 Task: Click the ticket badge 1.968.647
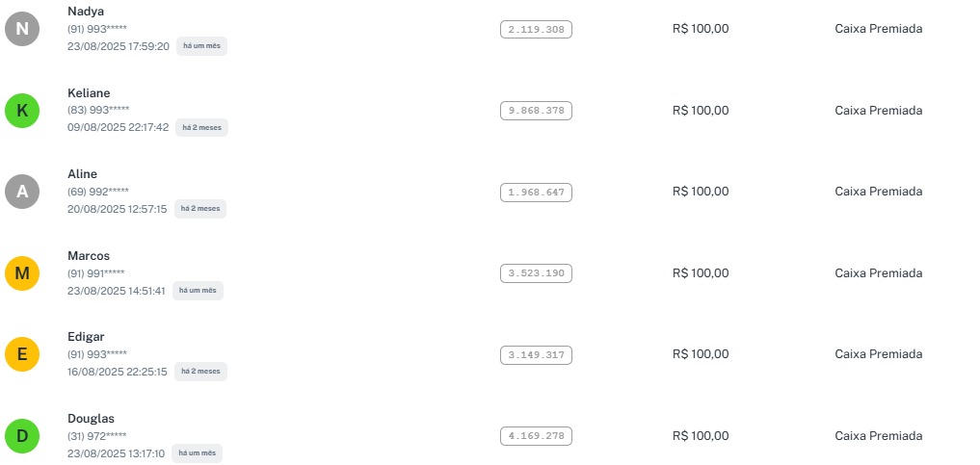tap(536, 193)
